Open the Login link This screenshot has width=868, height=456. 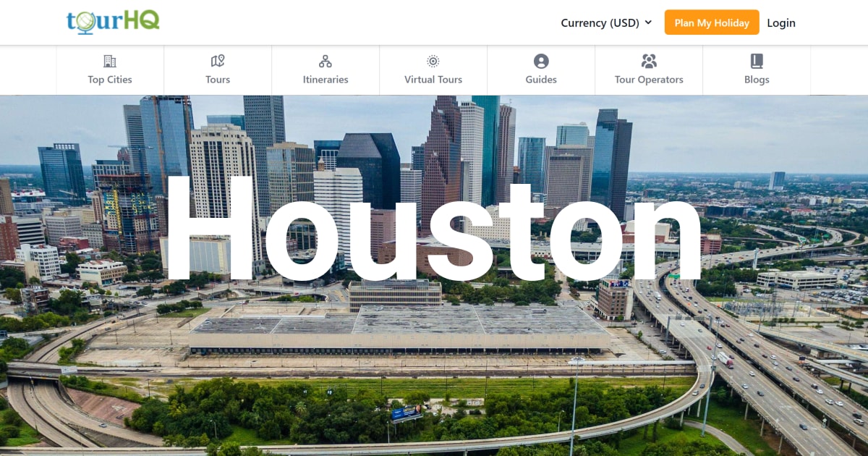pyautogui.click(x=781, y=22)
